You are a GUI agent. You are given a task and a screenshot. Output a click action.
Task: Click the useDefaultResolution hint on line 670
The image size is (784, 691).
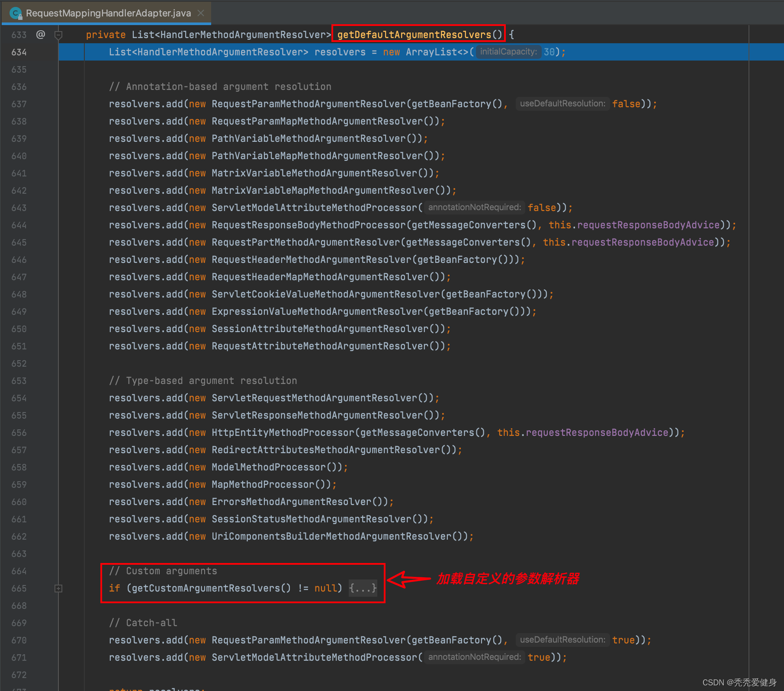coord(562,640)
